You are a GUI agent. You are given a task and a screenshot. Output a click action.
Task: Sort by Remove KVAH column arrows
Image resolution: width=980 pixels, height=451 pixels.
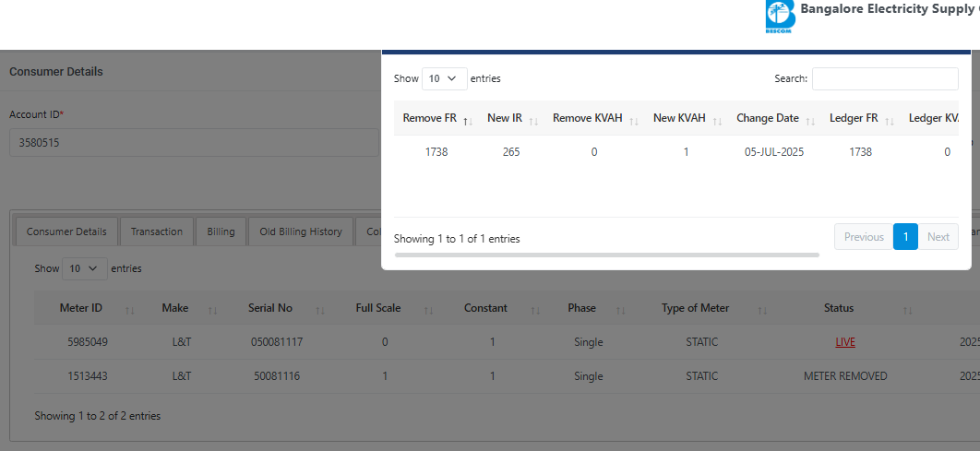click(633, 120)
